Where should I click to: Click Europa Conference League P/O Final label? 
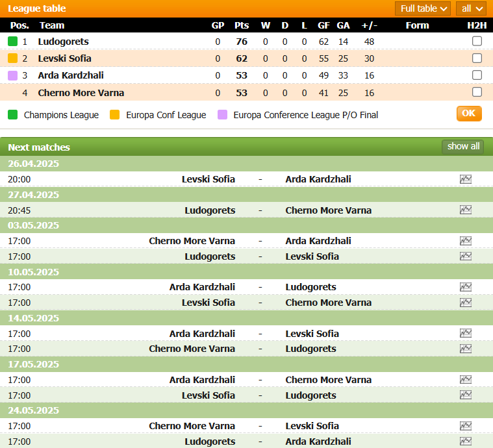point(306,115)
